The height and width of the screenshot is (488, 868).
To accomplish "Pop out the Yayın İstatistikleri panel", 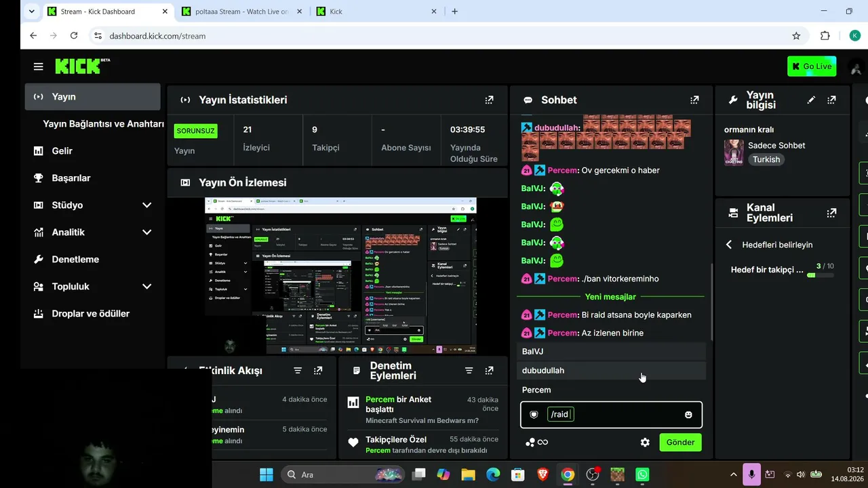I will 489,100.
